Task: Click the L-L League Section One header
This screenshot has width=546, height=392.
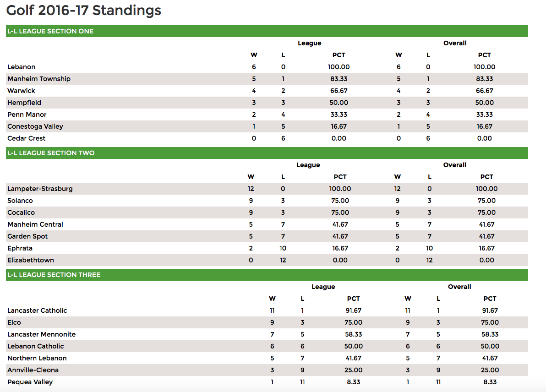Action: [267, 31]
